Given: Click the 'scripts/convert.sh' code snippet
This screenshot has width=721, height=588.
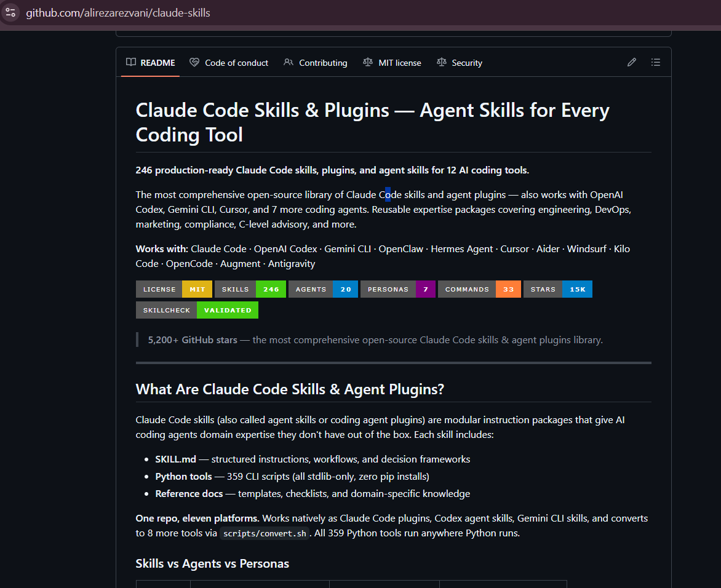Looking at the screenshot, I should pyautogui.click(x=265, y=533).
